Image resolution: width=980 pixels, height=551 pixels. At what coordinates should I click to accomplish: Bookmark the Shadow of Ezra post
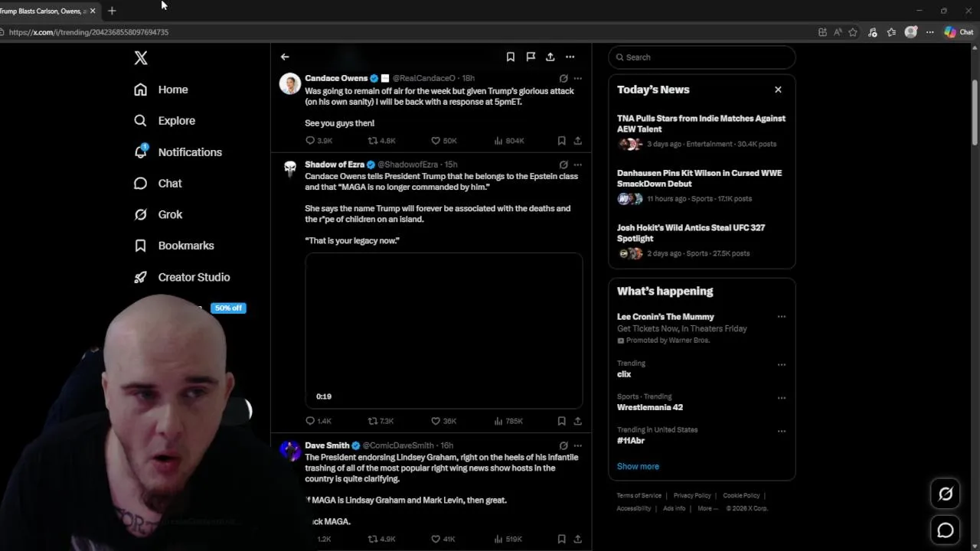(561, 421)
